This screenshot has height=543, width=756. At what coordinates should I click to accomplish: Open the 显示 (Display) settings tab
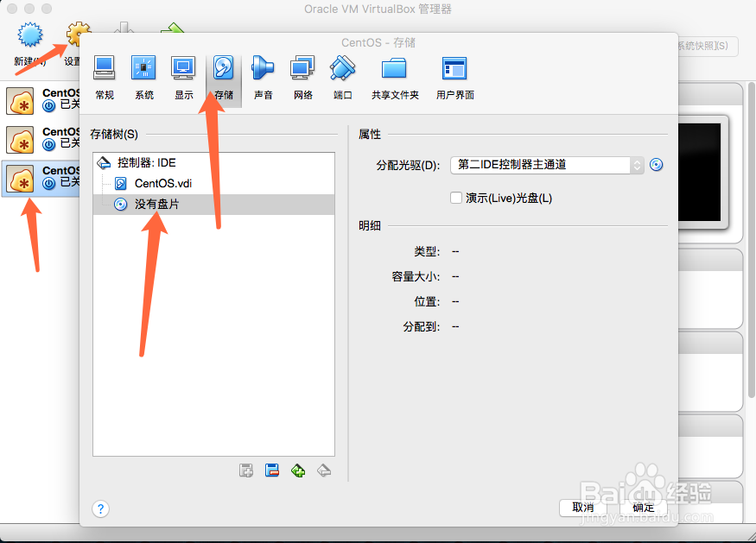[x=183, y=78]
